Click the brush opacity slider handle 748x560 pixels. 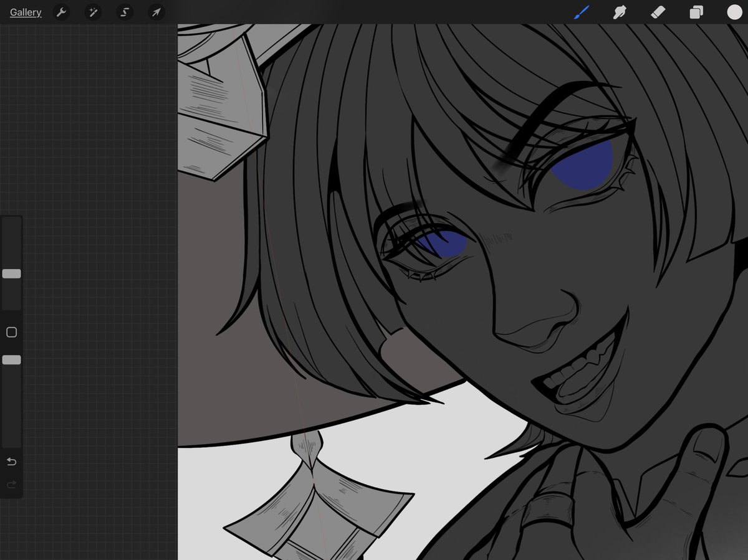click(x=11, y=359)
